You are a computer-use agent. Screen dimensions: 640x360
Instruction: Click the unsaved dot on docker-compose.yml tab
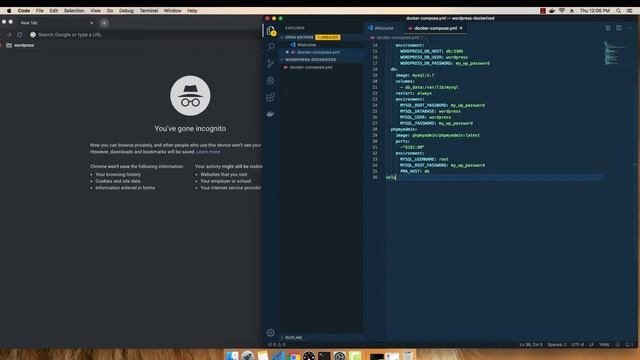coord(461,28)
